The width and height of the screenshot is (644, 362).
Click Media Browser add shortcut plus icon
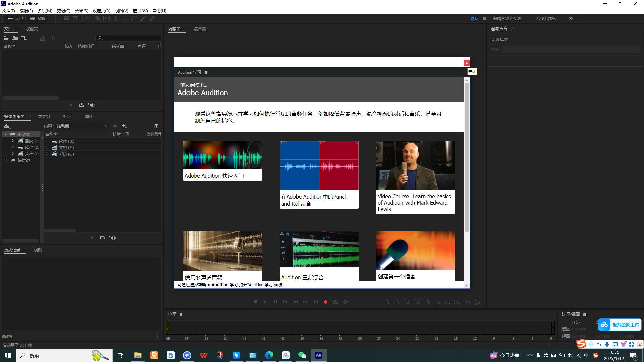pos(124,126)
